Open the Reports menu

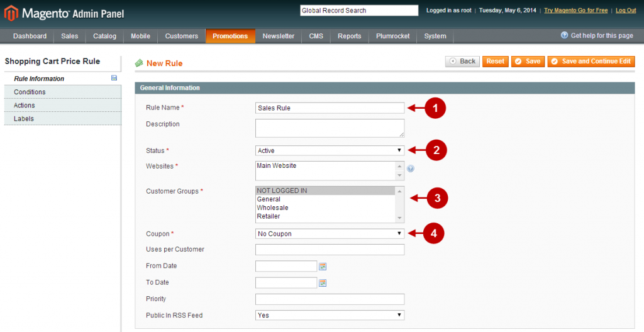click(350, 36)
